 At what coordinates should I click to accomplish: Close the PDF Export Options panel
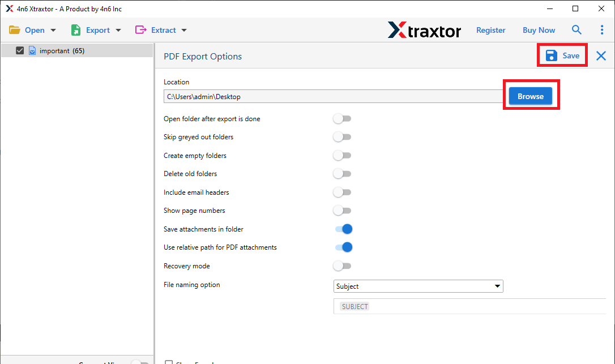coord(601,55)
